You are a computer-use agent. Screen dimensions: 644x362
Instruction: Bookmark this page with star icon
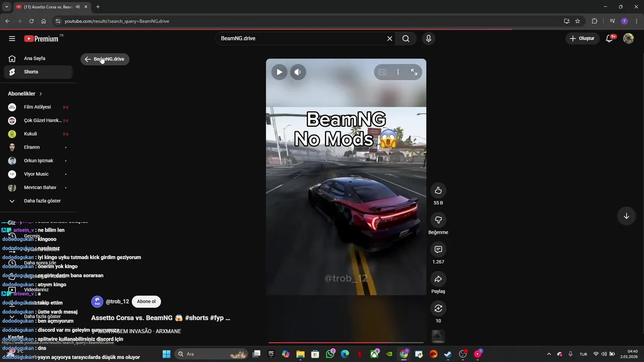click(x=578, y=21)
